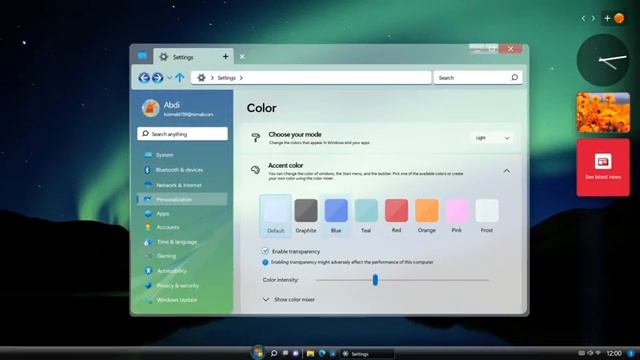Collapse the Accent color section
The width and height of the screenshot is (640, 360).
click(x=507, y=171)
